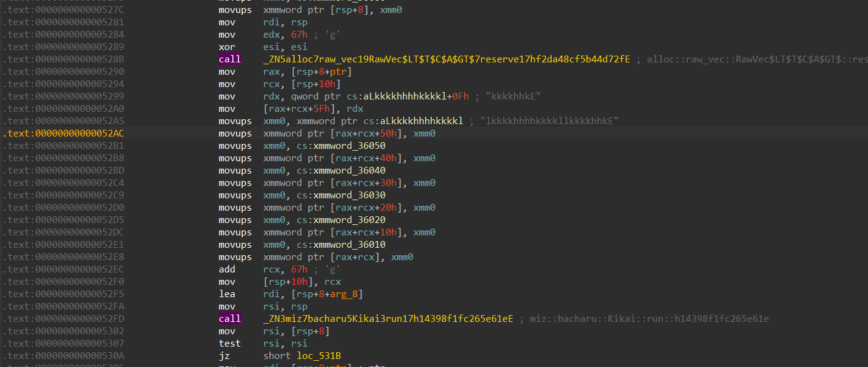The width and height of the screenshot is (868, 367).
Task: Click the lea instruction mnemonic
Action: [226, 294]
